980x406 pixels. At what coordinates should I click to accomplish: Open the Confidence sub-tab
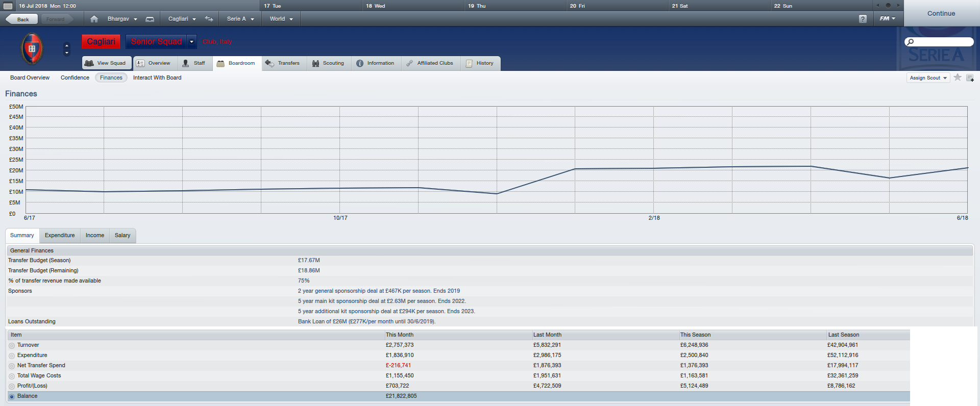pos(75,78)
